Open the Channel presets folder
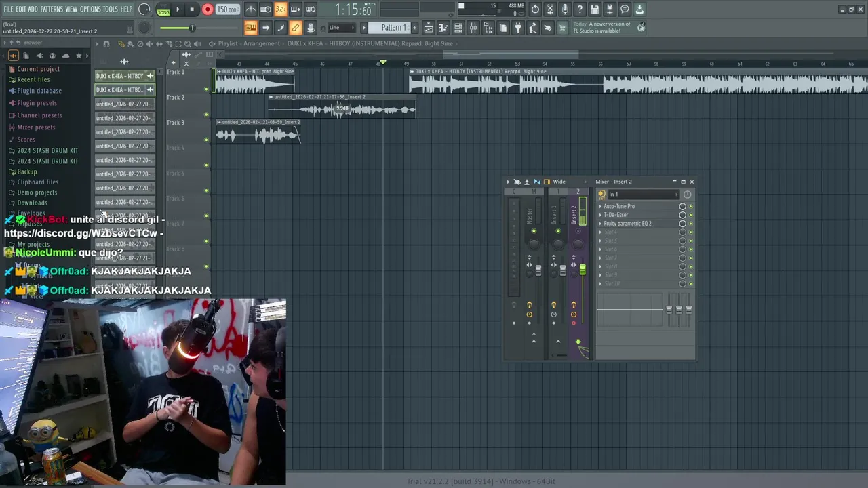The height and width of the screenshot is (488, 868). point(39,115)
